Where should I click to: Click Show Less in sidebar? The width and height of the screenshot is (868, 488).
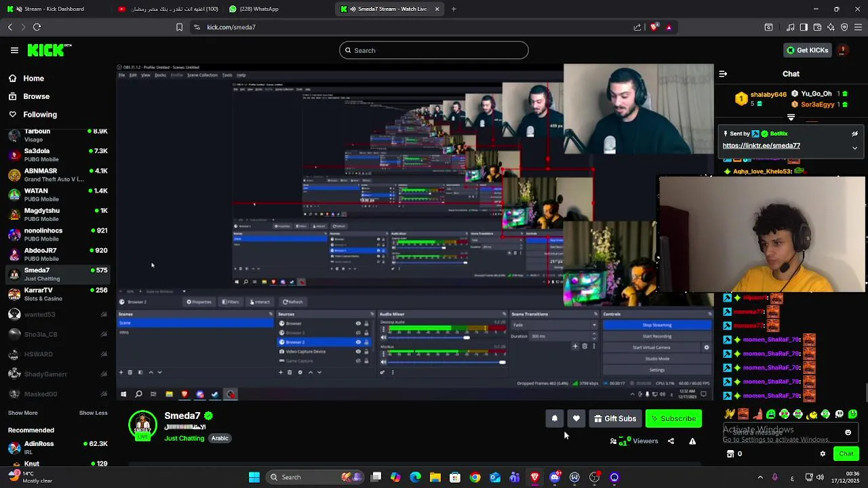tap(93, 413)
